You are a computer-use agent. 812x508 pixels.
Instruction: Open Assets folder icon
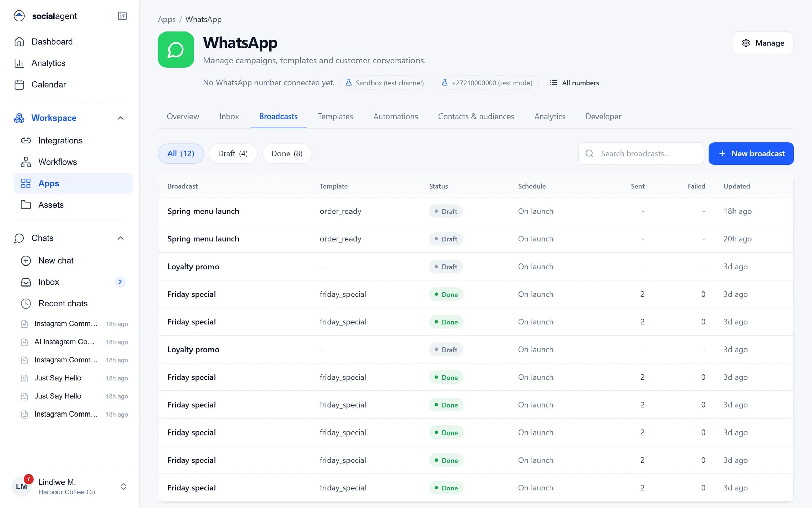click(x=26, y=205)
